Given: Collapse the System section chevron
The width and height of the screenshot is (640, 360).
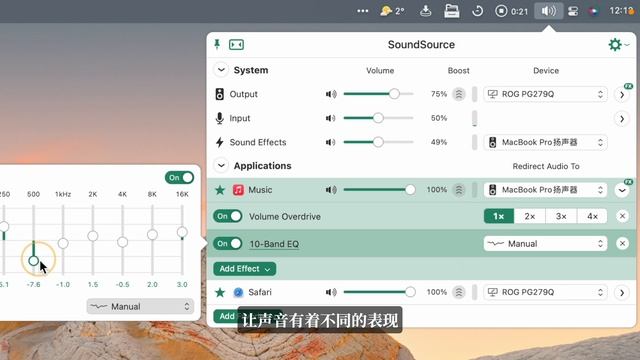Looking at the screenshot, I should pos(221,70).
